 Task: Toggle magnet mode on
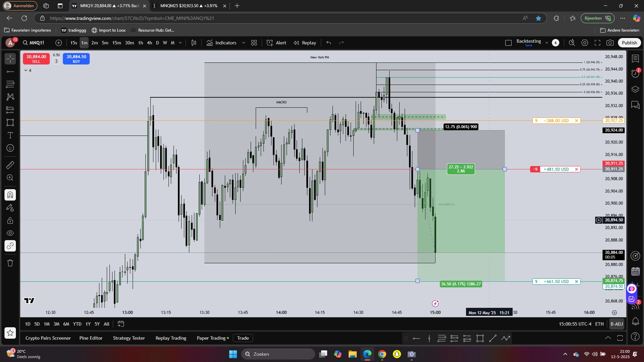10,195
